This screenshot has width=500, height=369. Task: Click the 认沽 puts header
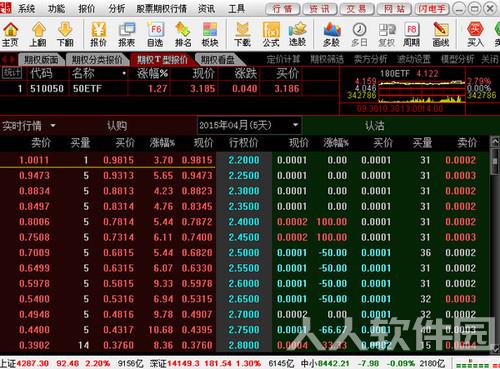pos(374,126)
